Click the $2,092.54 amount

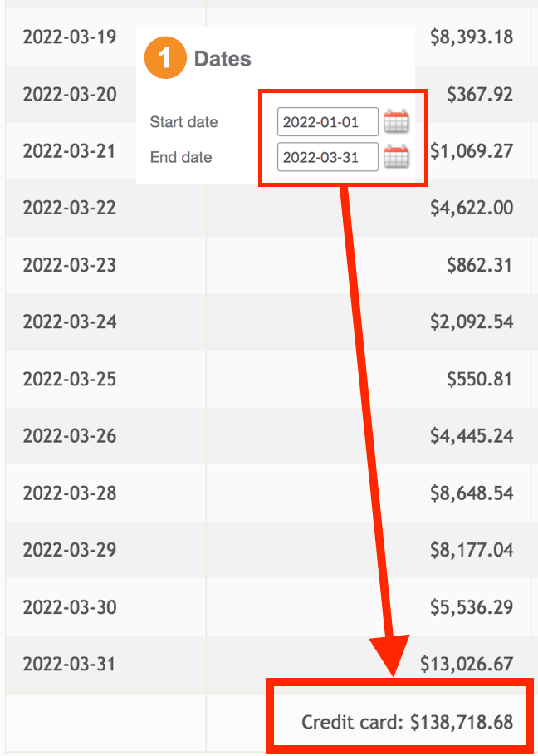[x=472, y=322]
